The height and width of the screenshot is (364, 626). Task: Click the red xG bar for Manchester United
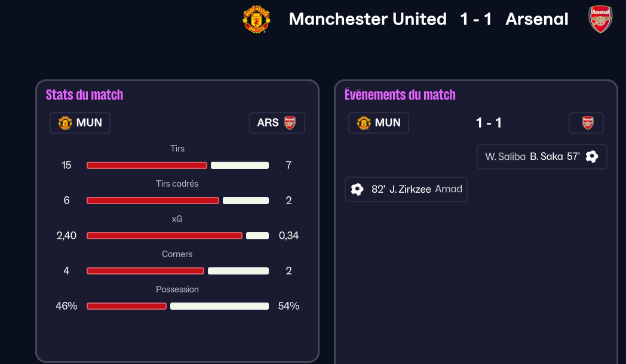[x=164, y=236]
